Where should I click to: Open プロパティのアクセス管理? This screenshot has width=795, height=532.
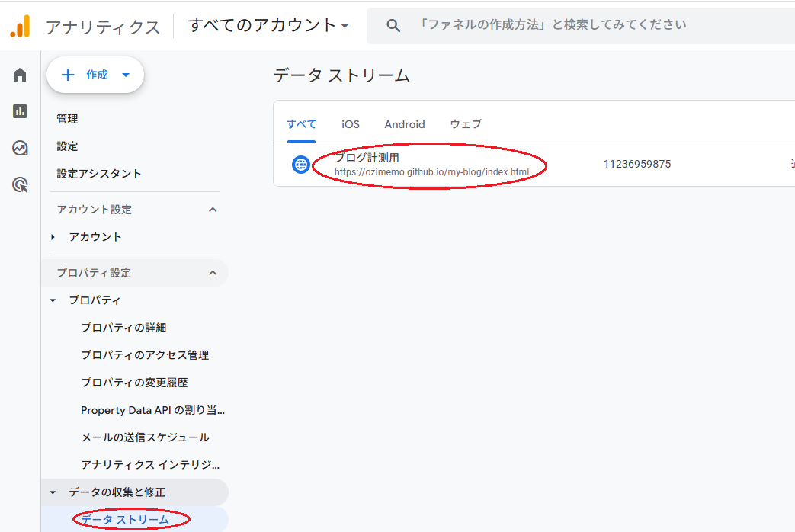(145, 355)
